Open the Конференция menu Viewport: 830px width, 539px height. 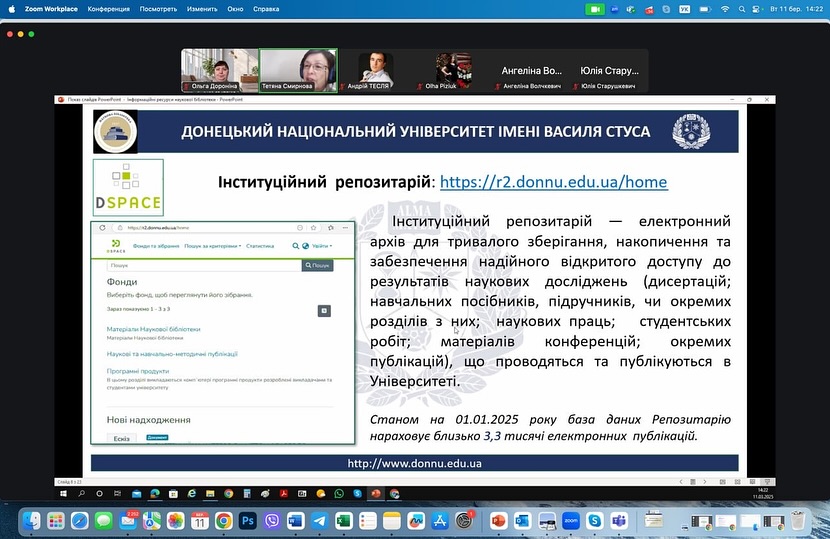pos(109,9)
